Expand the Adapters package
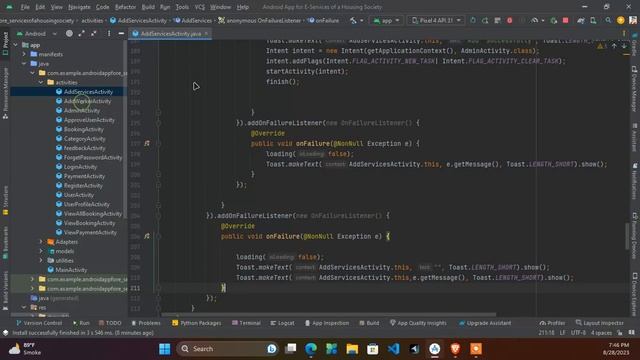Image resolution: width=640 pixels, height=360 pixels. pyautogui.click(x=41, y=242)
